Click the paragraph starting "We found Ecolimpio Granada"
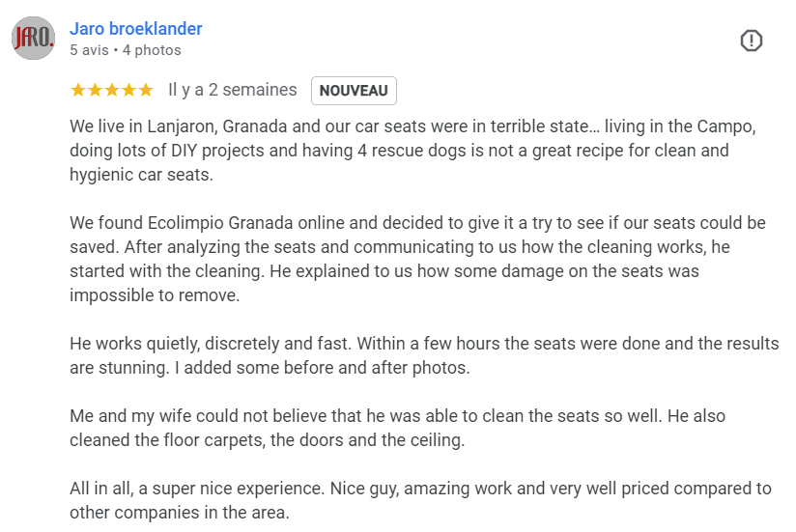This screenshot has width=796, height=532. [415, 260]
